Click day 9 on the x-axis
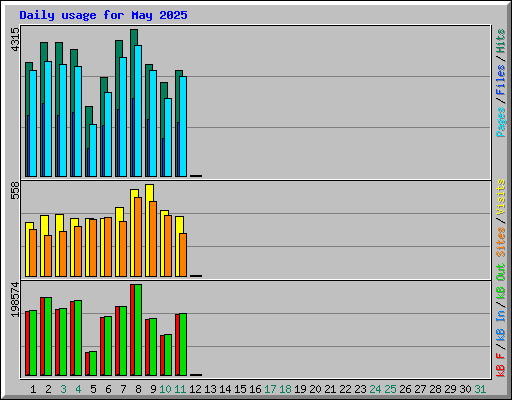The height and width of the screenshot is (400, 512). click(153, 389)
